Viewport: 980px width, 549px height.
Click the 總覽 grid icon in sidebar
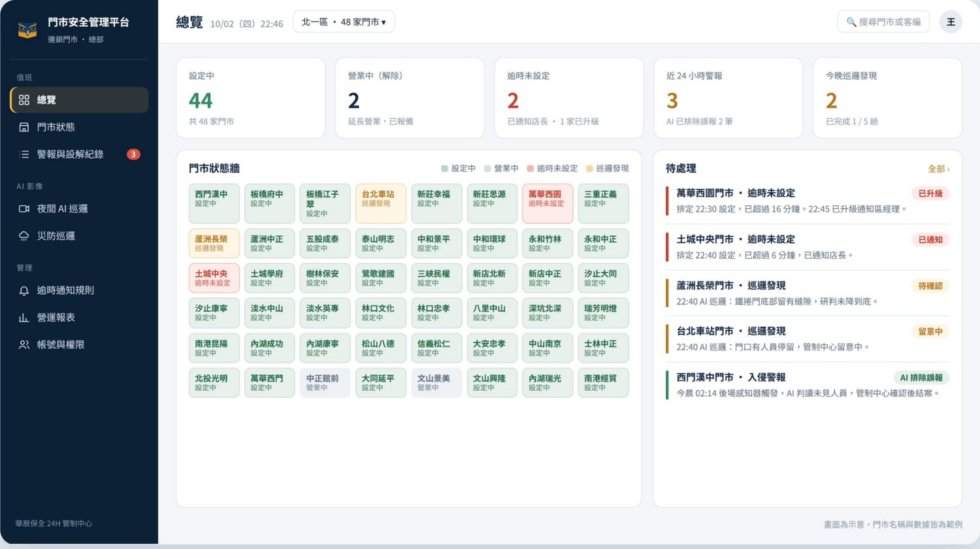24,100
